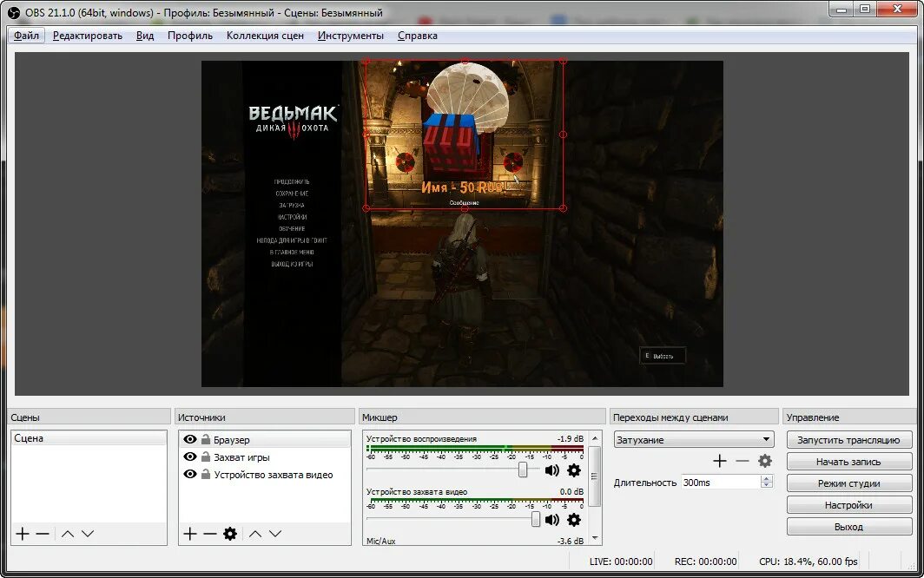The width and height of the screenshot is (924, 578).
Task: Move source up in the list
Action: [255, 534]
